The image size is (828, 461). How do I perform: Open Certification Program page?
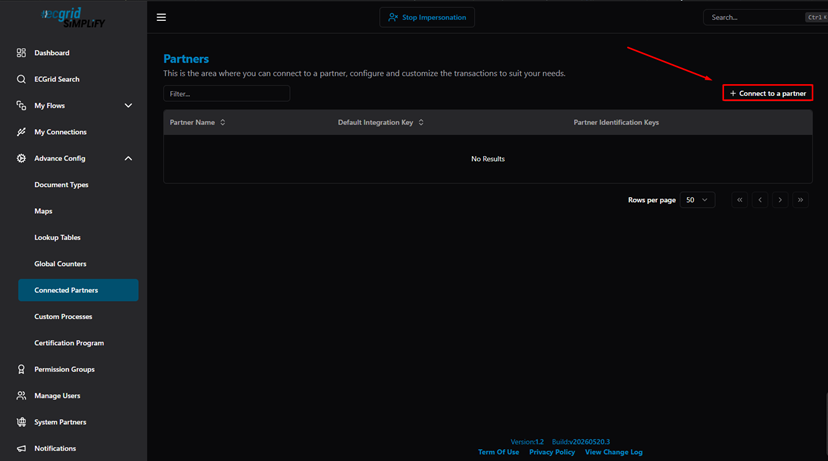coord(69,343)
